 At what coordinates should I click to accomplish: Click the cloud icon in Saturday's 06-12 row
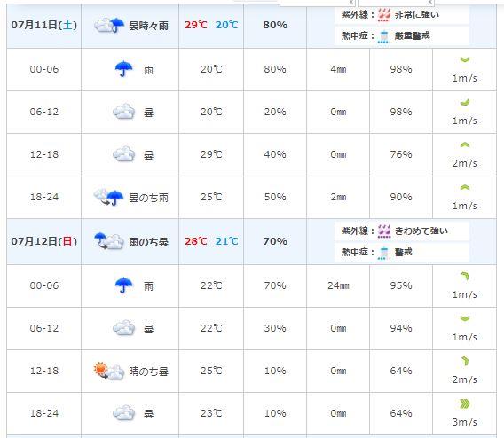(123, 112)
